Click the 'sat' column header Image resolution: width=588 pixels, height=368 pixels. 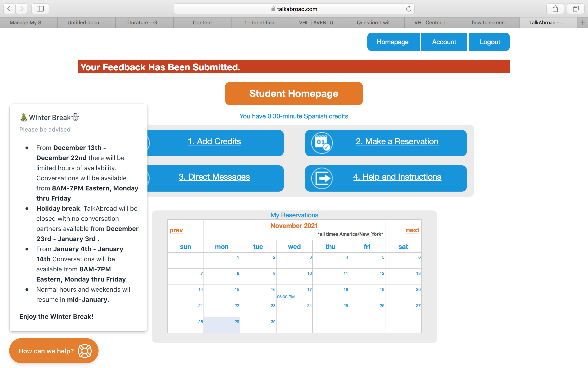tap(403, 247)
